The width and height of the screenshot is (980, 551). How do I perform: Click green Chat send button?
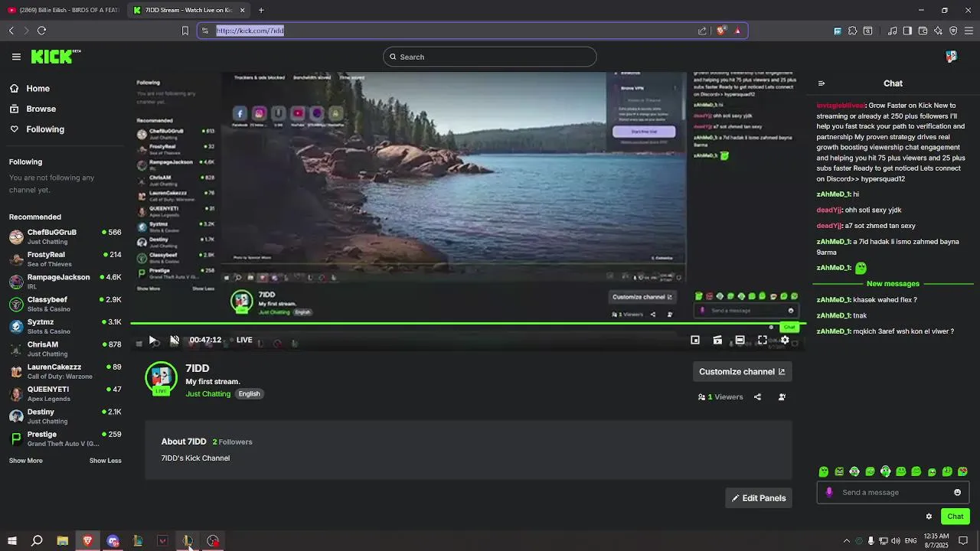tap(955, 517)
